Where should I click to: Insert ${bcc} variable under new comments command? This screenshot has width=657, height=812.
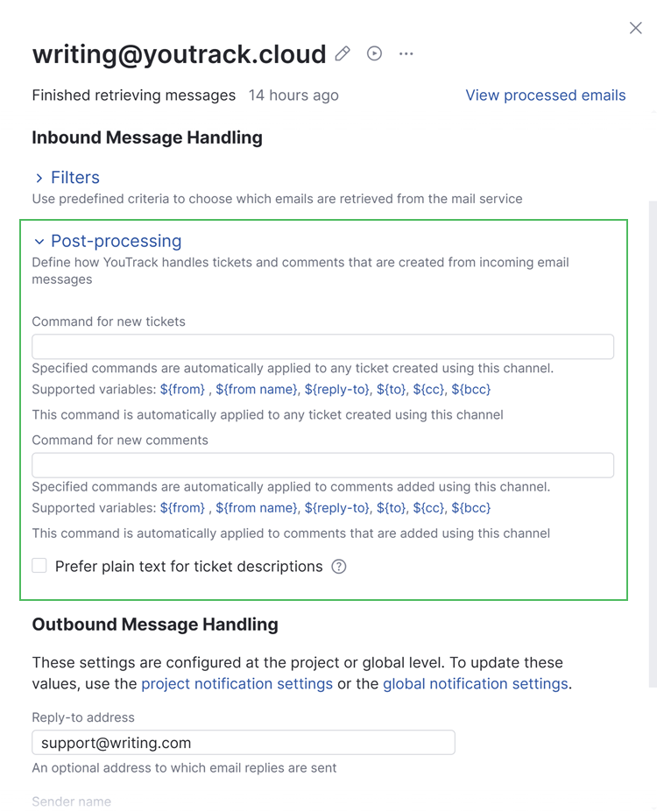471,508
